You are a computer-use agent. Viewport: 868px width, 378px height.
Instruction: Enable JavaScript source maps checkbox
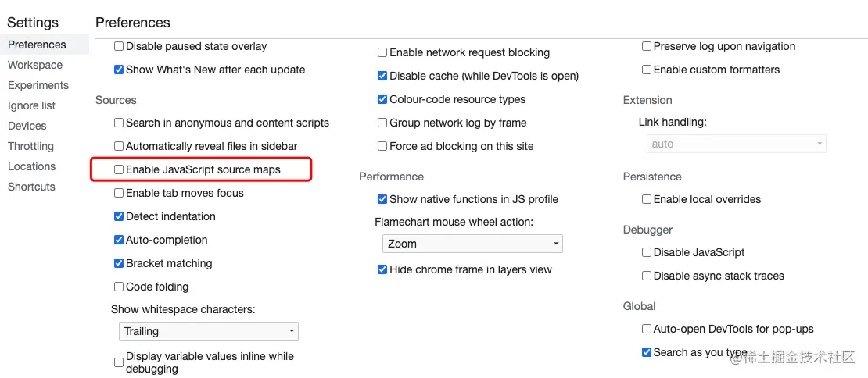(119, 169)
